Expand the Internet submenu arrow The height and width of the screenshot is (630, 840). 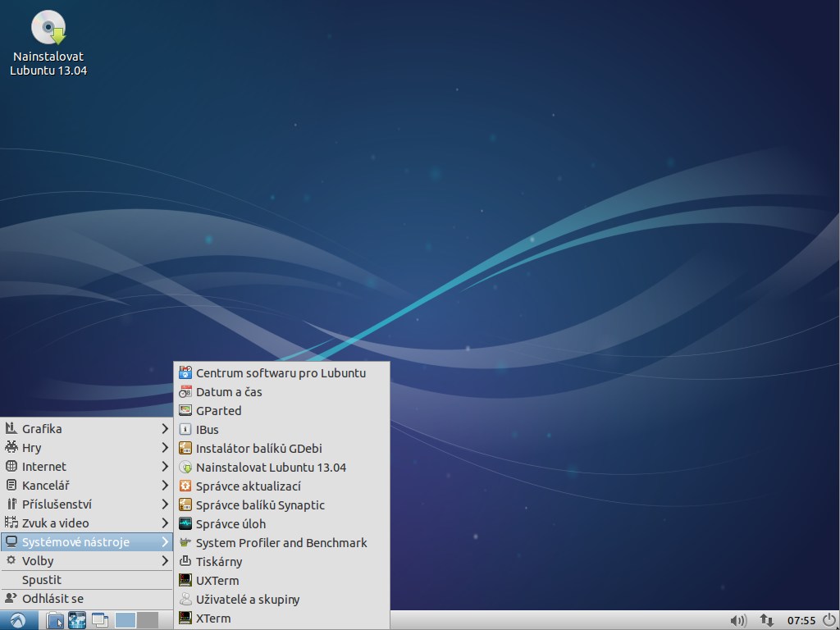165,467
